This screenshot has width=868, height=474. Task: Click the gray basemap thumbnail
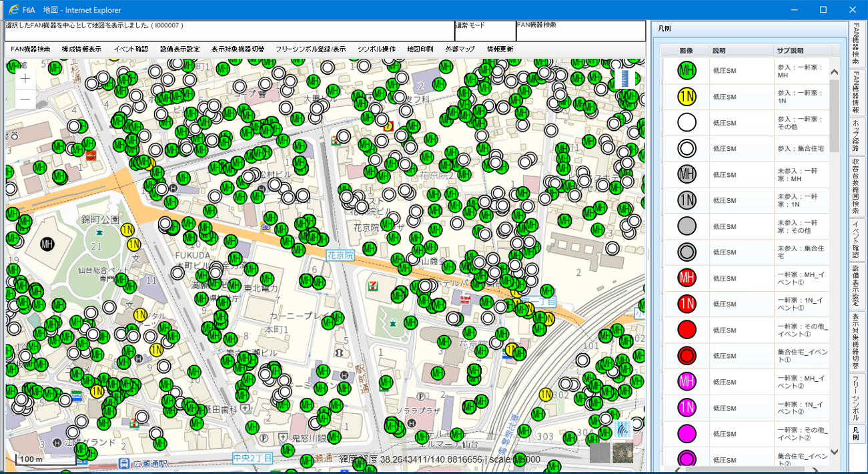[600, 453]
